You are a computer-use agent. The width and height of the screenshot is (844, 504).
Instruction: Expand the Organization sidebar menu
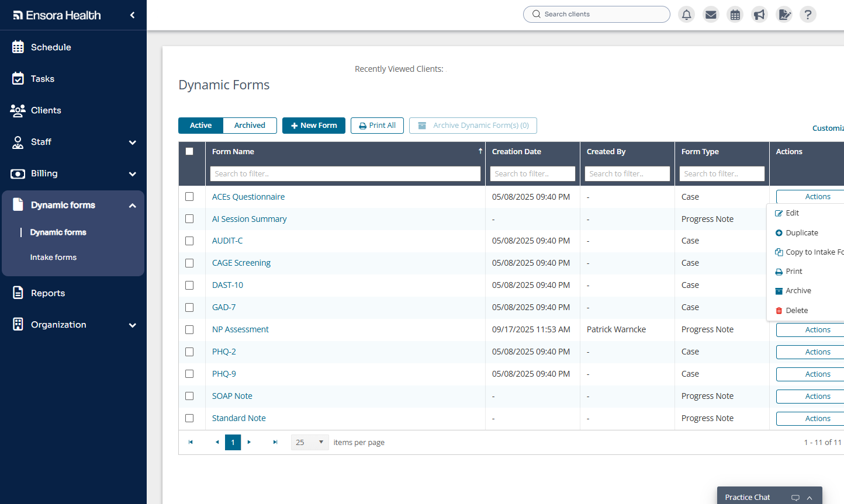(x=132, y=325)
